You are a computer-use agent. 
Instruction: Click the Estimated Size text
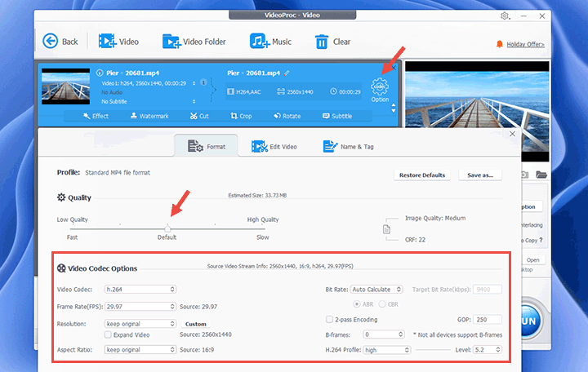[x=257, y=195]
